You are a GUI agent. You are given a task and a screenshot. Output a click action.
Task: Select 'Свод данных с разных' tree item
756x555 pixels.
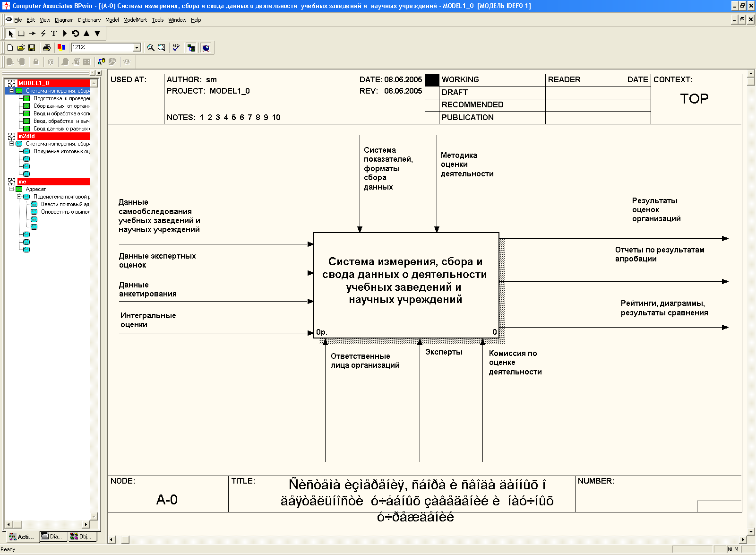[61, 129]
